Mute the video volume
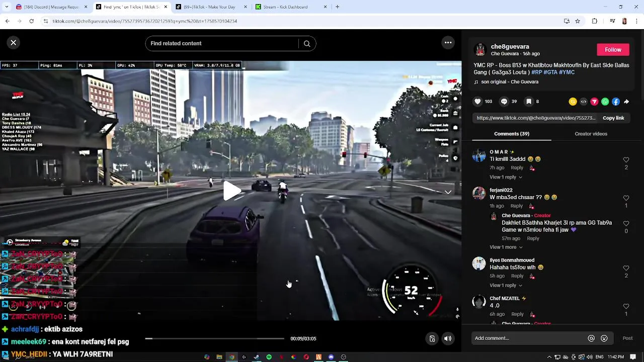This screenshot has height=362, width=644. point(447,339)
